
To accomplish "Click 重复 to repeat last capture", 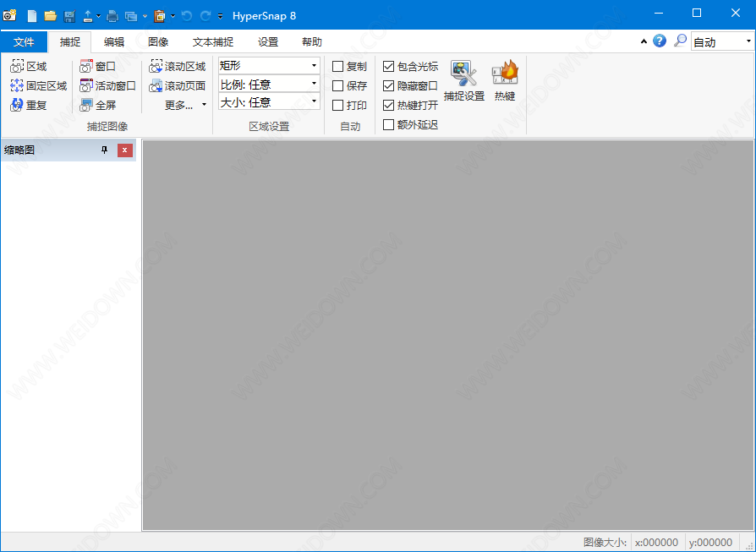I will (x=29, y=105).
